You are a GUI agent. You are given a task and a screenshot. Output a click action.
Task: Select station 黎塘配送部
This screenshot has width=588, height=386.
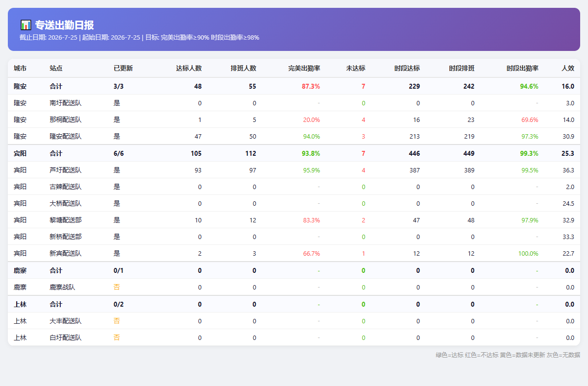(x=66, y=220)
